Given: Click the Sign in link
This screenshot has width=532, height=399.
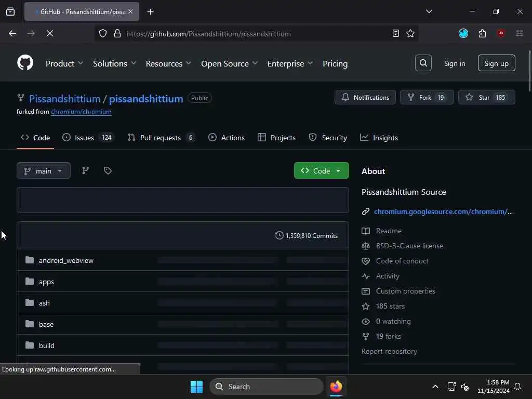Looking at the screenshot, I should click(x=455, y=63).
